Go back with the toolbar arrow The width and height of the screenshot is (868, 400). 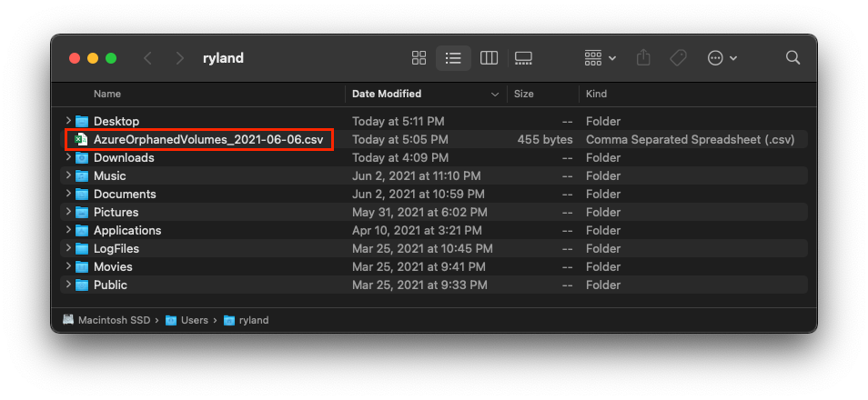[147, 58]
